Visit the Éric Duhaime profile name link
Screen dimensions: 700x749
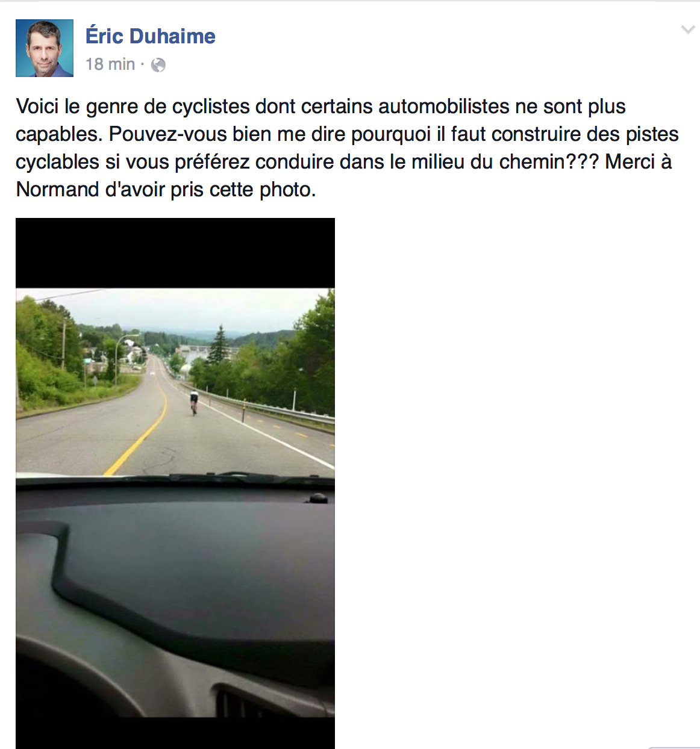tap(151, 36)
